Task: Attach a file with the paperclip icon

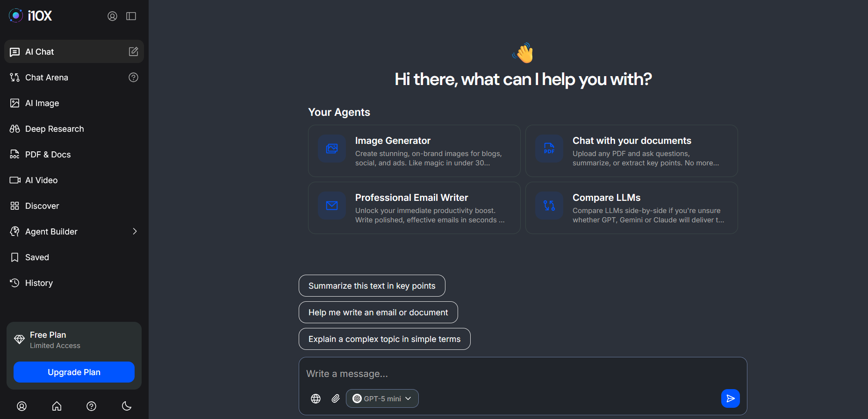Action: pyautogui.click(x=336, y=398)
